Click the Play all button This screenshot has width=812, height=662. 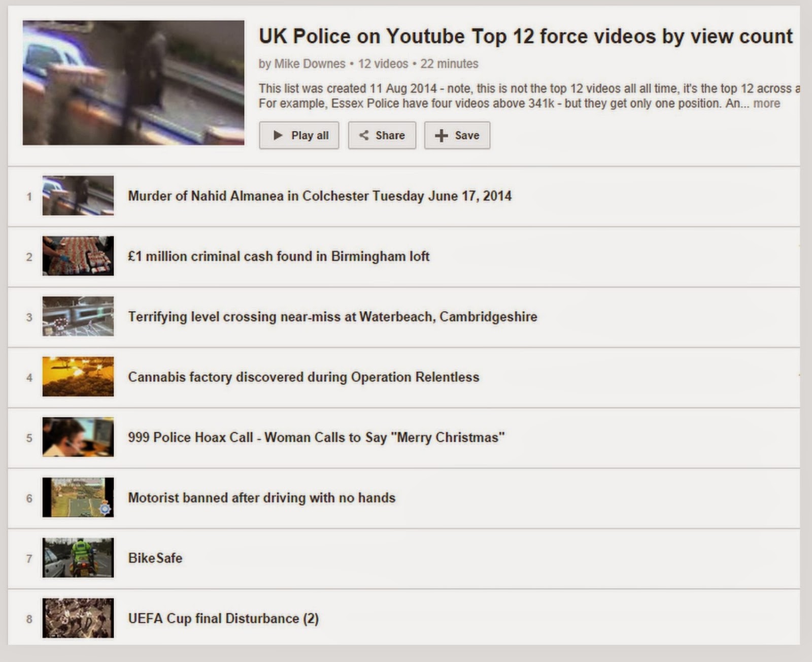[x=299, y=135]
